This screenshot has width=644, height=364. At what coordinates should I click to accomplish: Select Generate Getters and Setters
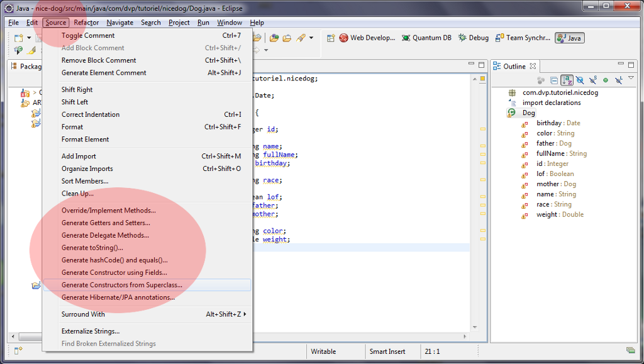click(106, 223)
